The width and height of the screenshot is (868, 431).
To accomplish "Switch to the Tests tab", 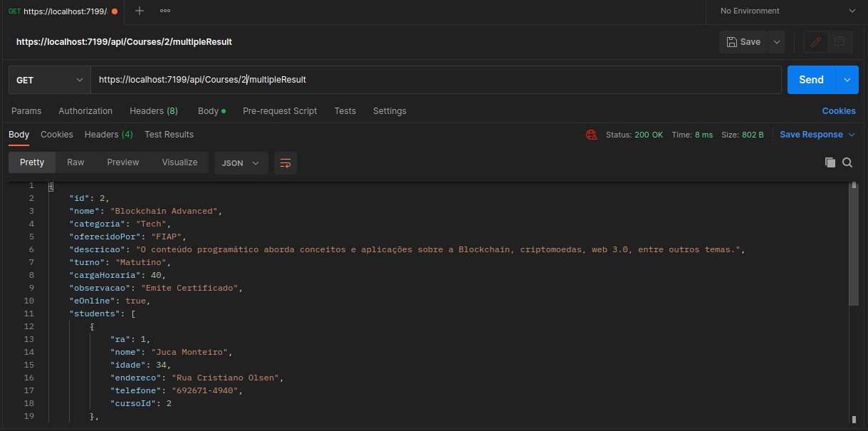I will pos(345,111).
